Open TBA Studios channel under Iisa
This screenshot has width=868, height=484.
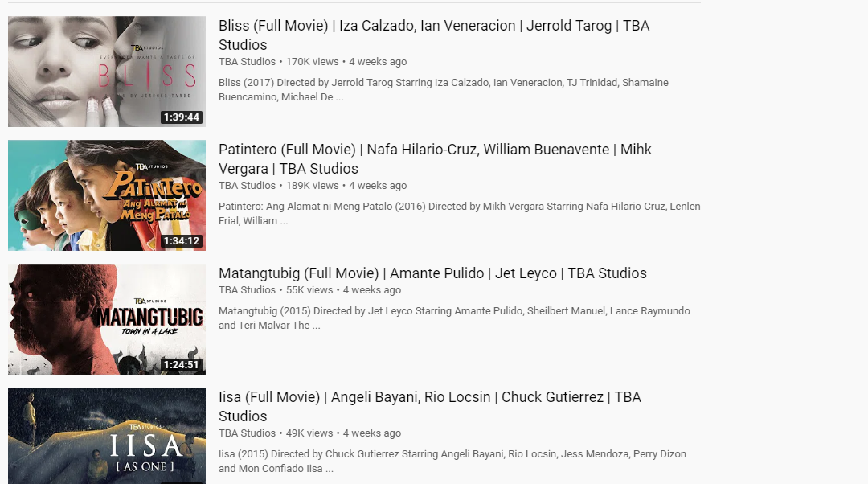[247, 433]
